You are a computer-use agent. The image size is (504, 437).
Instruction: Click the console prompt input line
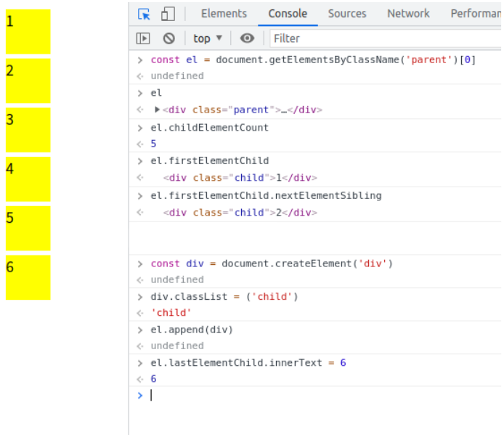click(x=325, y=395)
